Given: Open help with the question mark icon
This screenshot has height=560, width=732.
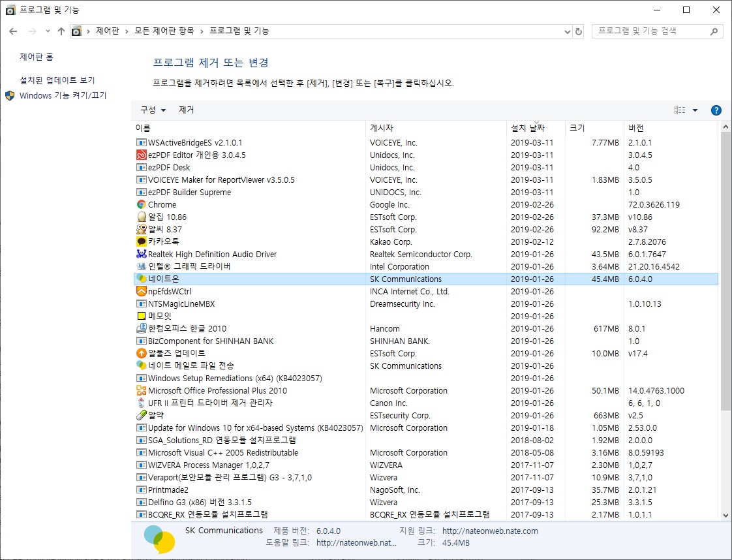Looking at the screenshot, I should (x=716, y=110).
